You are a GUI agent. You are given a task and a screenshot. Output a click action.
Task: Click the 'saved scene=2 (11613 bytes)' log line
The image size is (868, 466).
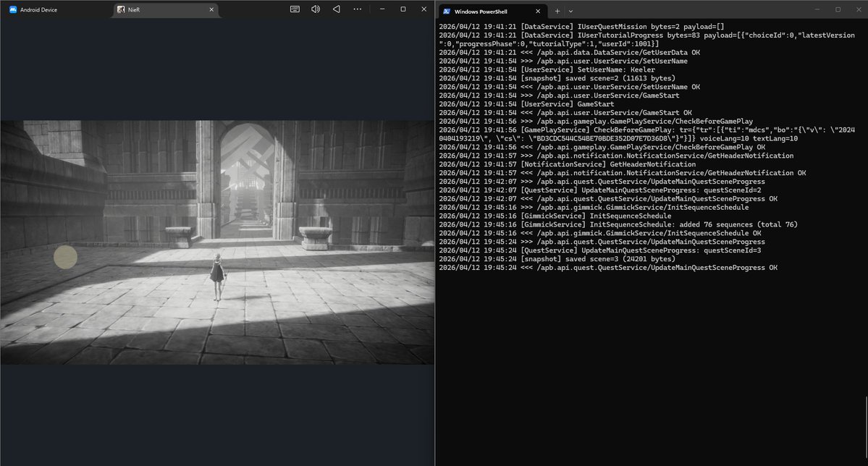coord(557,78)
